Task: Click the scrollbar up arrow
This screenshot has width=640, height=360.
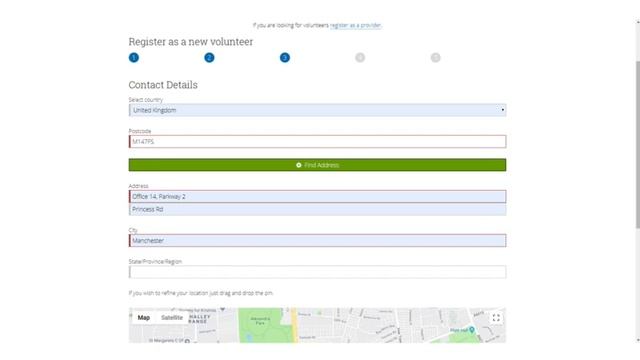Action: click(x=638, y=22)
